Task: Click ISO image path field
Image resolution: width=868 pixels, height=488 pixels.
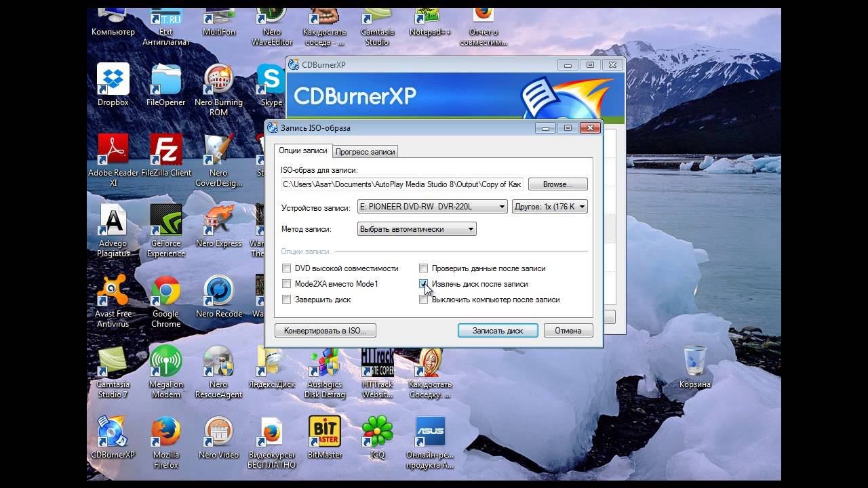Action: coord(402,184)
